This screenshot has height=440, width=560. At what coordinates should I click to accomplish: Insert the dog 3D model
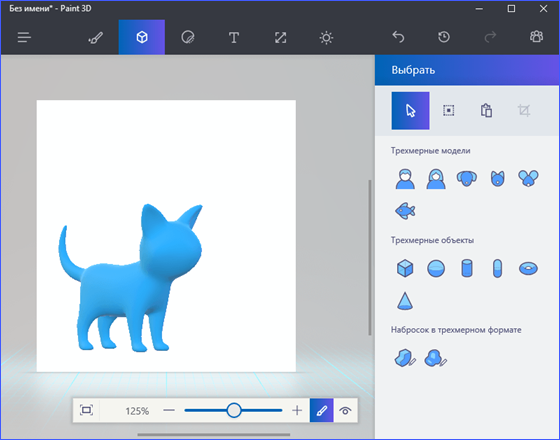[x=466, y=178]
